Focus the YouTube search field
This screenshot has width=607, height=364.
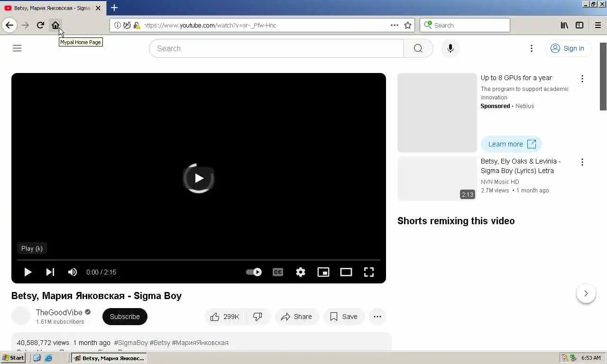[x=276, y=48]
